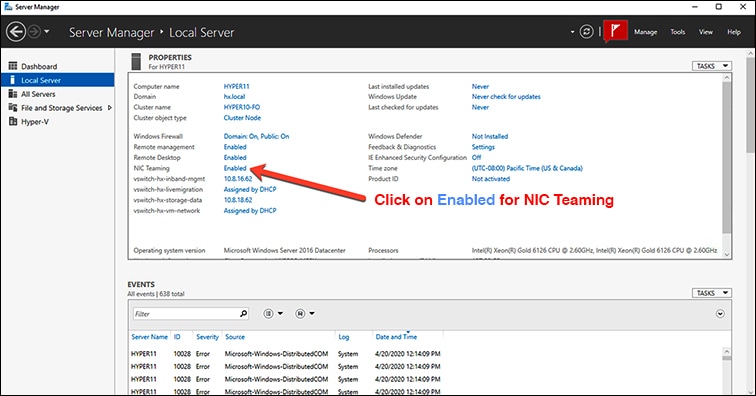Expand File and Storage Services arrow
Viewport: 756px width, 396px height.
pos(109,108)
